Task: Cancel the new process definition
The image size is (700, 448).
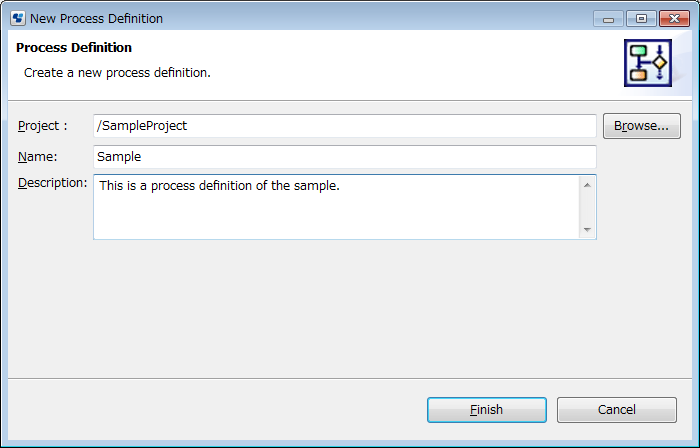Action: [x=616, y=410]
